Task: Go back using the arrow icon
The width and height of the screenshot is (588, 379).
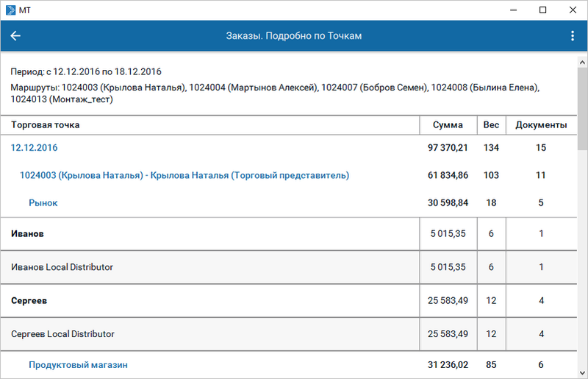Action: 15,36
